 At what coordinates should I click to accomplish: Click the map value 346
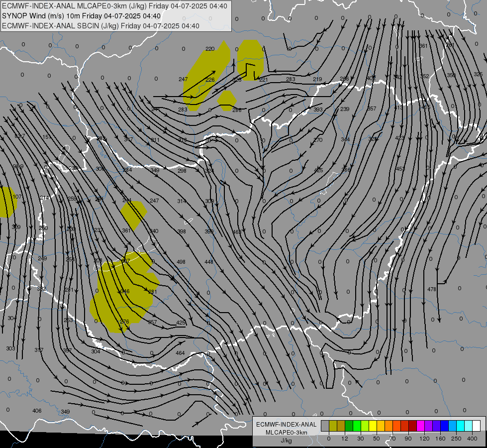125,291
